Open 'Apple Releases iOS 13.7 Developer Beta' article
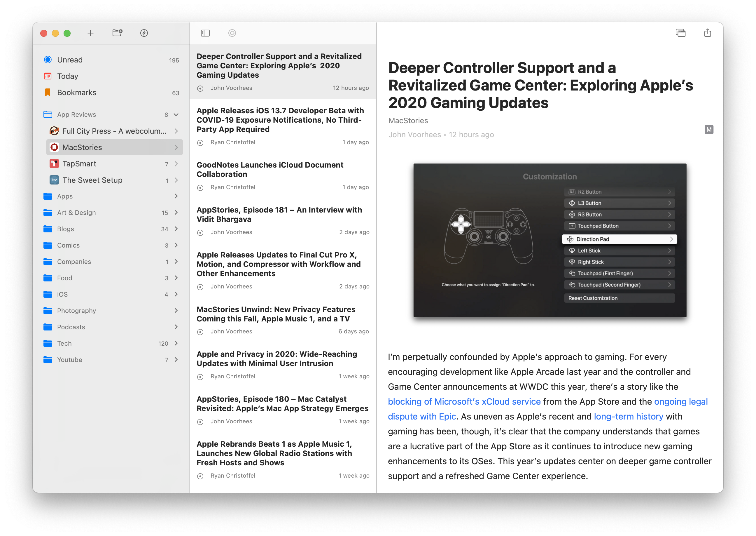 click(283, 126)
